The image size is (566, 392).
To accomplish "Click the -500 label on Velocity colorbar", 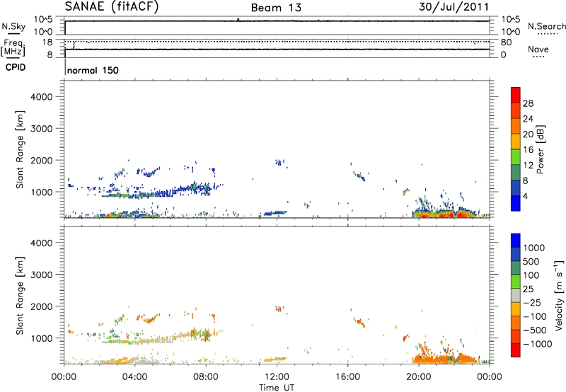I will pyautogui.click(x=535, y=330).
